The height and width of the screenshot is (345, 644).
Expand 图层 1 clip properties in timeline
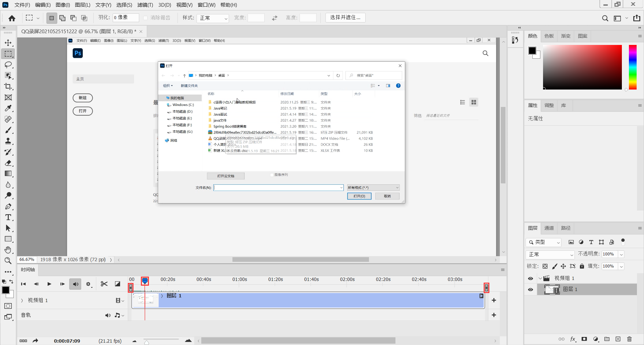(162, 296)
